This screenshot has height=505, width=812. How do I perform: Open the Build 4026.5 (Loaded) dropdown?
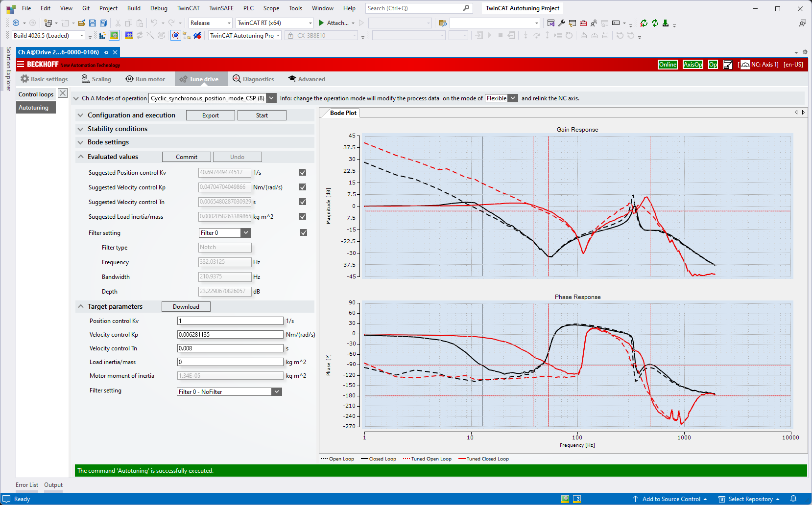[x=48, y=36]
